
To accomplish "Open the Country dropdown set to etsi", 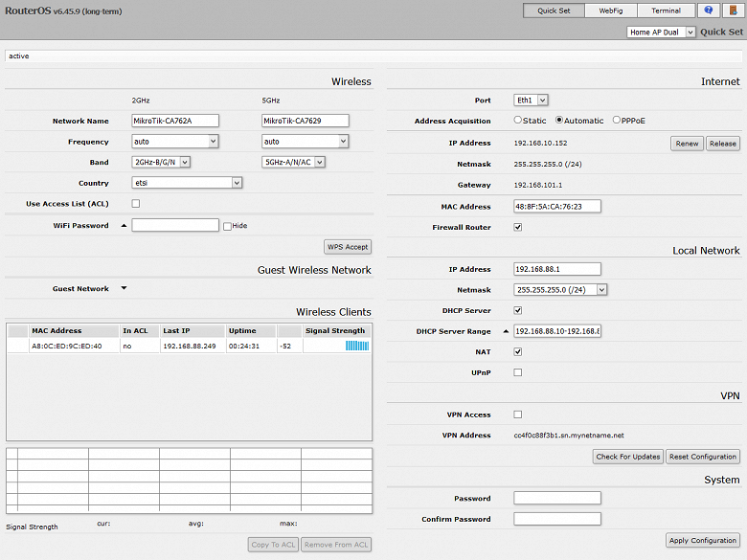I will pos(187,183).
